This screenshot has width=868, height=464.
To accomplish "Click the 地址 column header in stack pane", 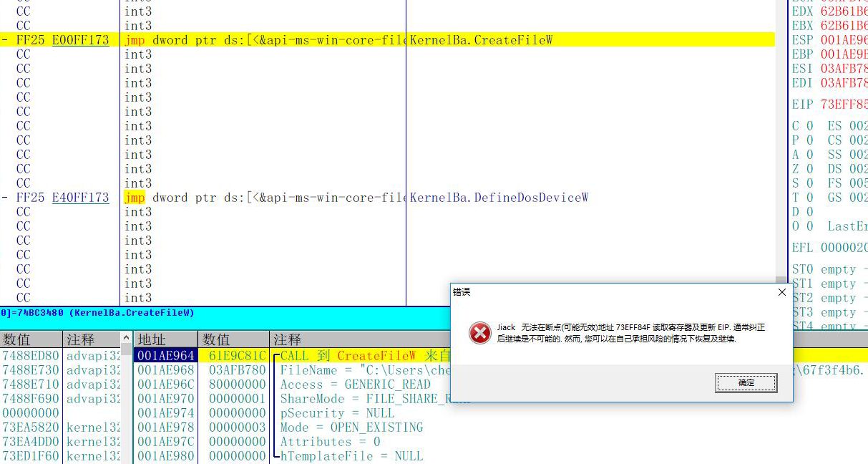I will coord(165,339).
